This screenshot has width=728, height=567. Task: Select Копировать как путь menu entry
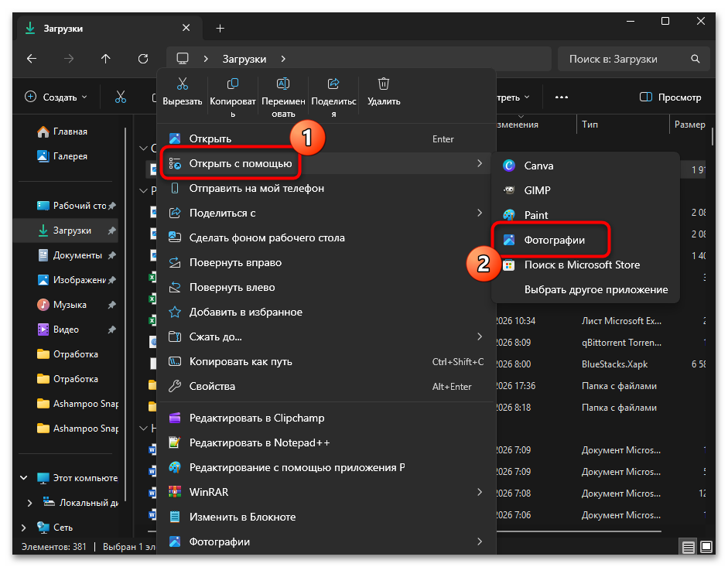241,361
